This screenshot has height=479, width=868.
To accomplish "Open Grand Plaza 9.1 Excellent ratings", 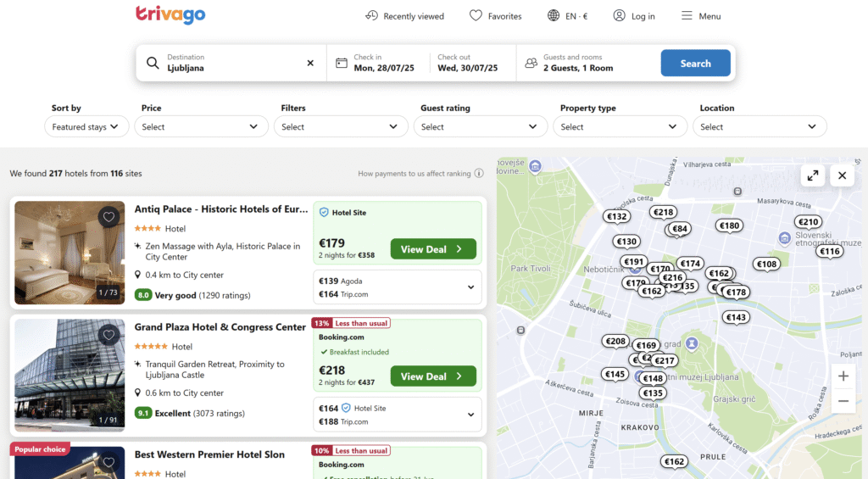I will [x=190, y=413].
